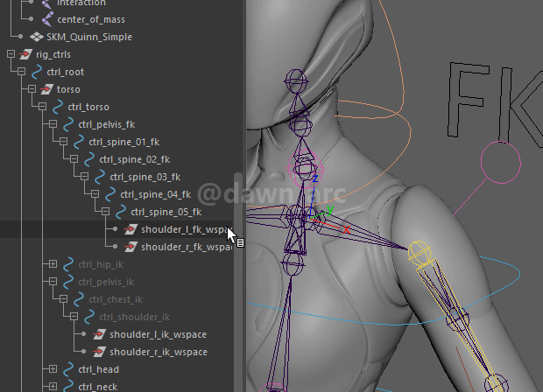Collapse the ctrl_shoulder_ik node
This screenshot has height=392, width=543.
tap(74, 316)
